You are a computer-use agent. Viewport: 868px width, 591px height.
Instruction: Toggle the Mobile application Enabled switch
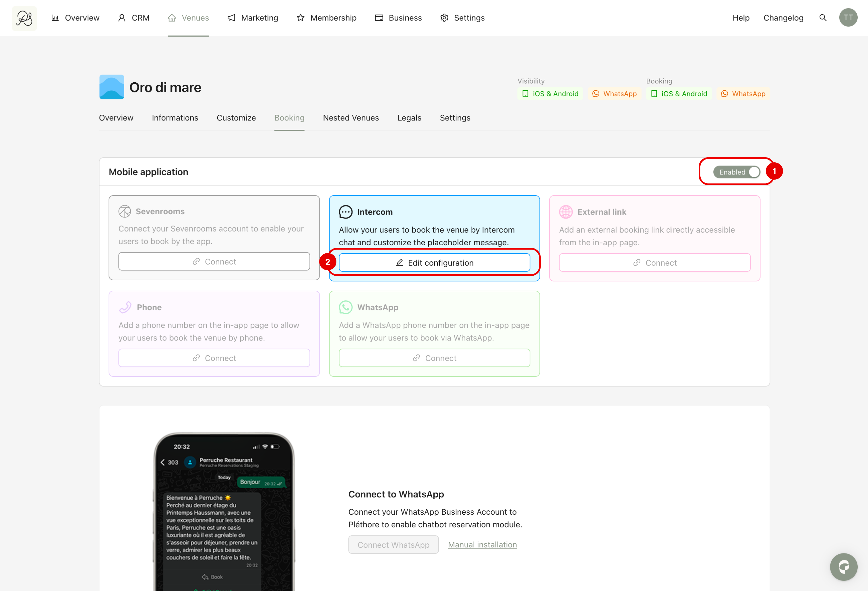(x=736, y=172)
